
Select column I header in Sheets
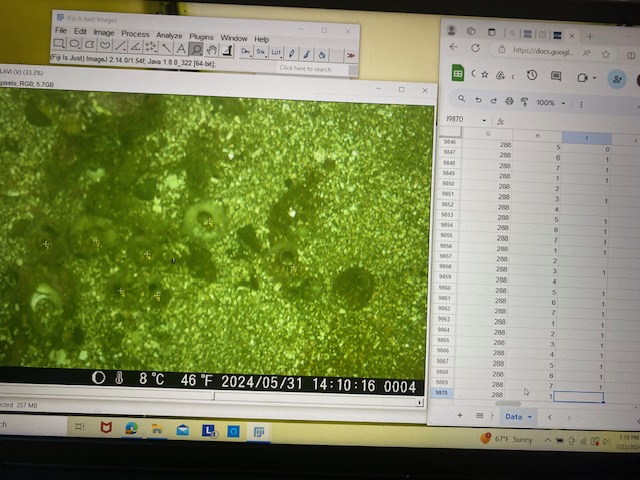(x=587, y=138)
